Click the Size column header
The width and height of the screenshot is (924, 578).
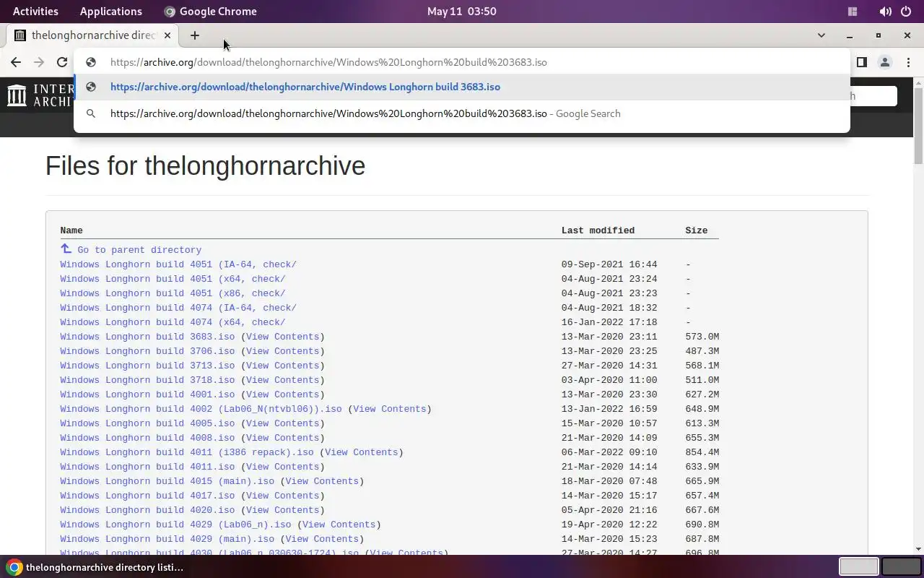tap(697, 230)
